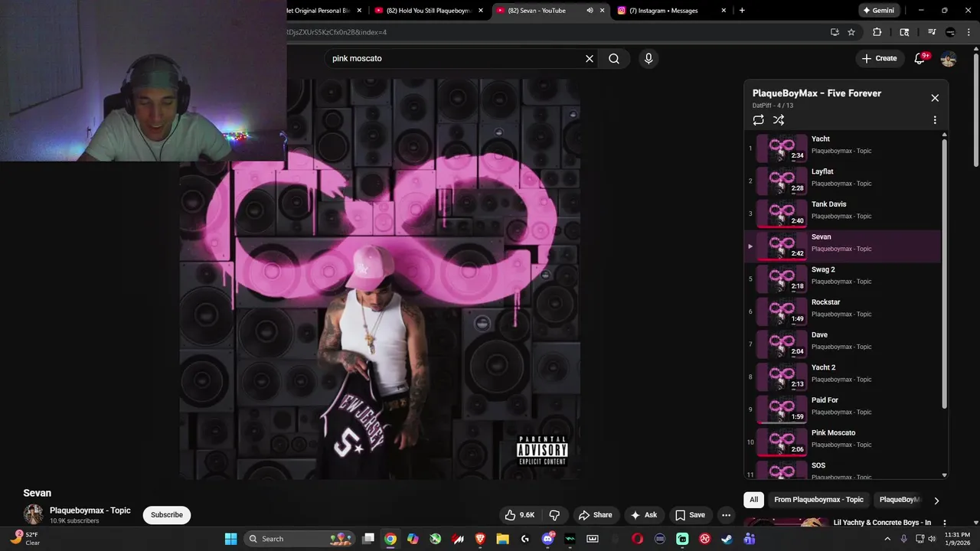Open more actions ellipsis beside Save
The width and height of the screenshot is (980, 551).
point(726,515)
